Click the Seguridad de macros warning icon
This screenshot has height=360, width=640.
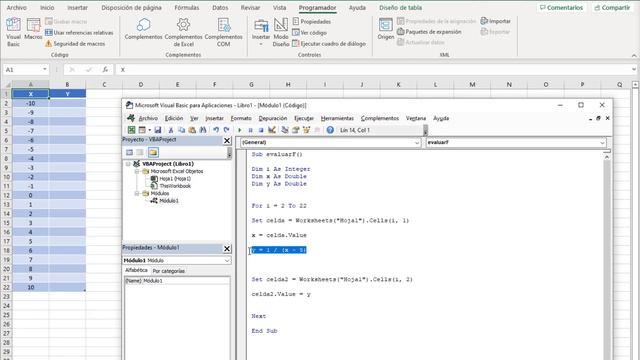pyautogui.click(x=49, y=43)
